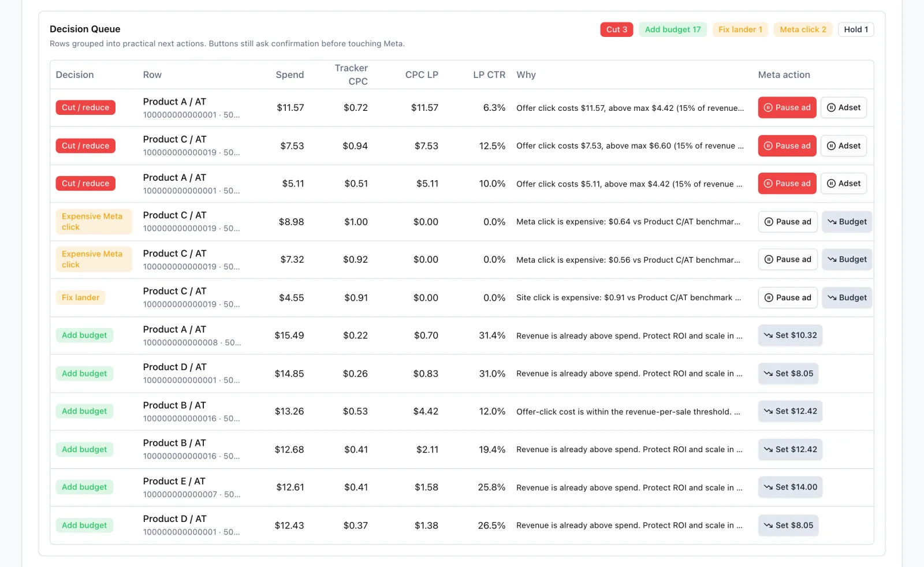Click the Spend column header
This screenshot has width=924, height=567.
point(290,75)
